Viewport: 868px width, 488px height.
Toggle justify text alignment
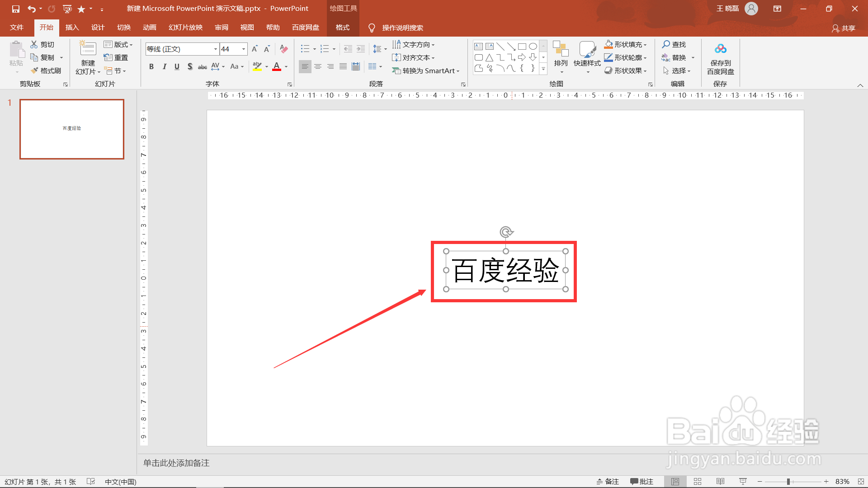(343, 66)
